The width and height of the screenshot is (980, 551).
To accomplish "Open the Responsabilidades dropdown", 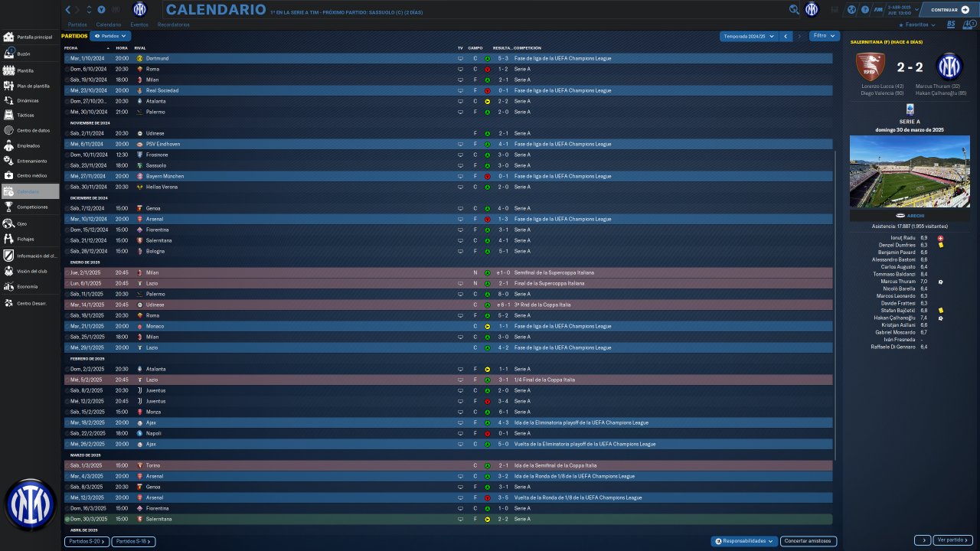I will pos(744,541).
